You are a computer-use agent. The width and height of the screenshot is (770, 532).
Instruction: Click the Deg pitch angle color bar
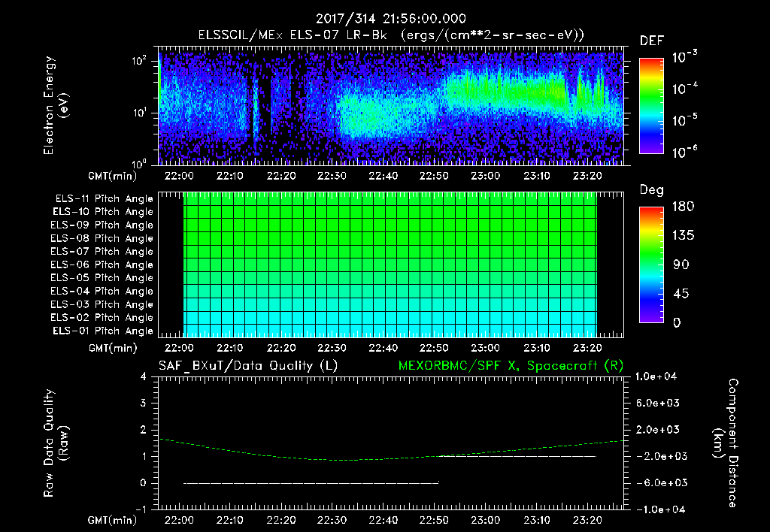[651, 264]
